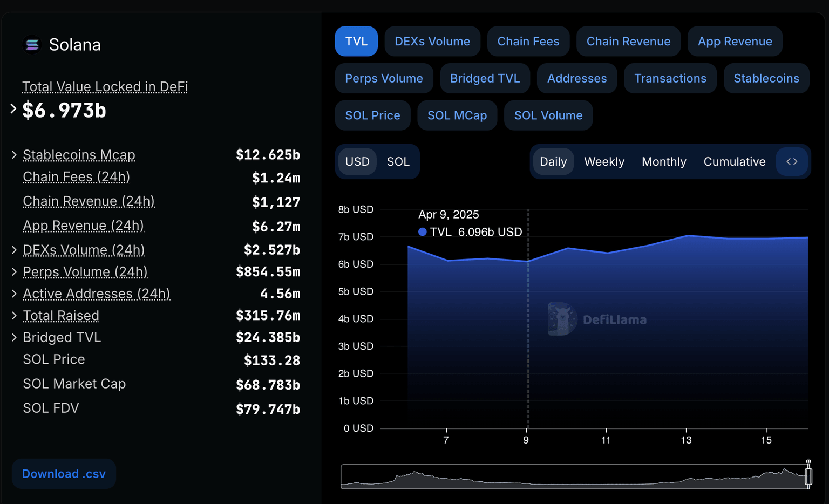The height and width of the screenshot is (504, 829).
Task: Click the blue TVL legend dot
Action: coord(422,231)
